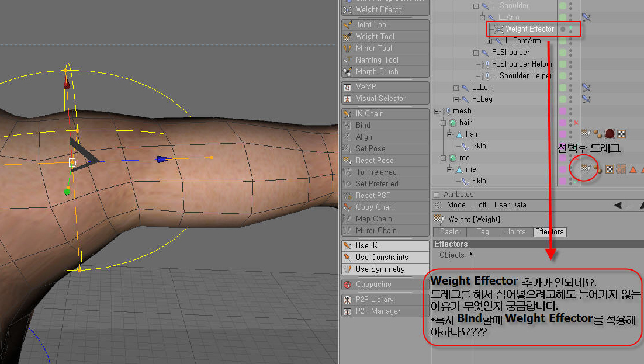This screenshot has height=364, width=644.
Task: Switch to the Basic tab
Action: [449, 232]
